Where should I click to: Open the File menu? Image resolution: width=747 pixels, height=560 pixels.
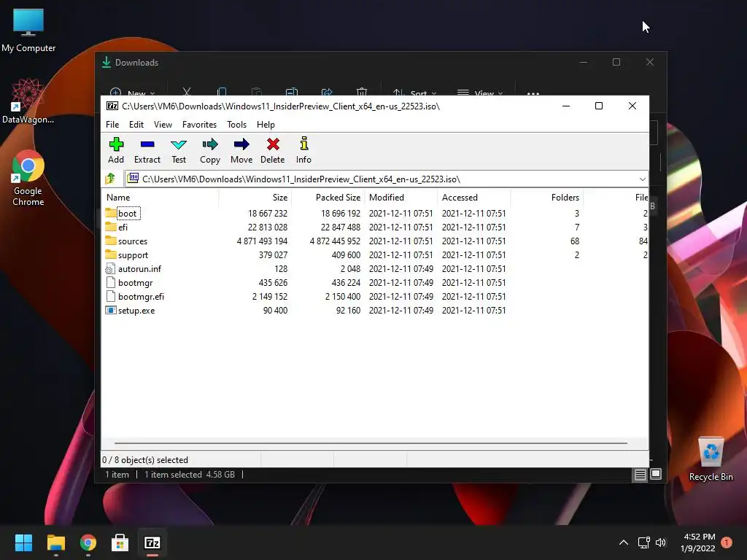point(112,124)
